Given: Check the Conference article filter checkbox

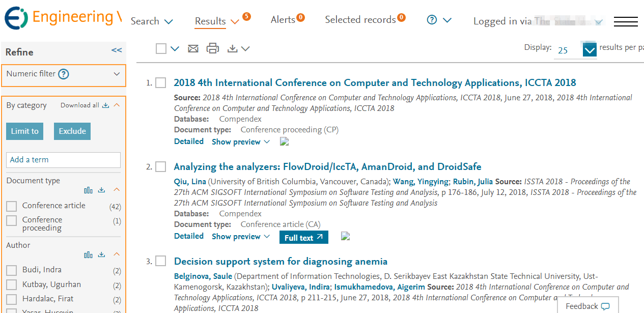Looking at the screenshot, I should click(x=11, y=206).
